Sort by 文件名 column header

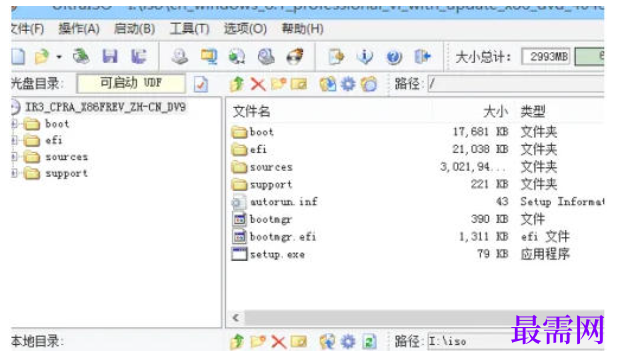click(x=252, y=112)
